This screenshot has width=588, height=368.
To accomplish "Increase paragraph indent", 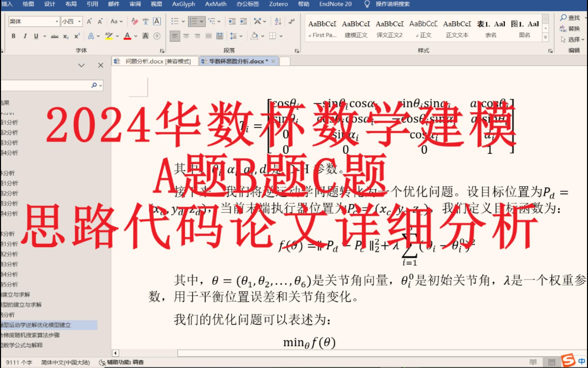I will [x=243, y=21].
